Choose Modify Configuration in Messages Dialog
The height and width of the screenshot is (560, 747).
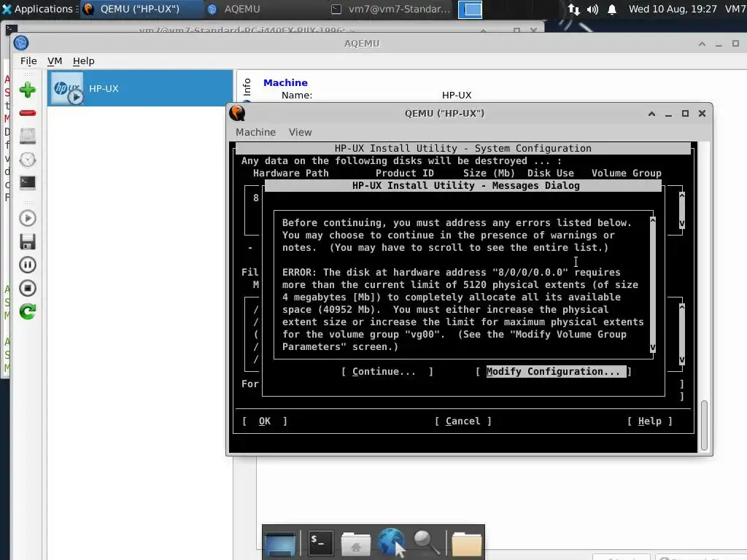(x=553, y=371)
